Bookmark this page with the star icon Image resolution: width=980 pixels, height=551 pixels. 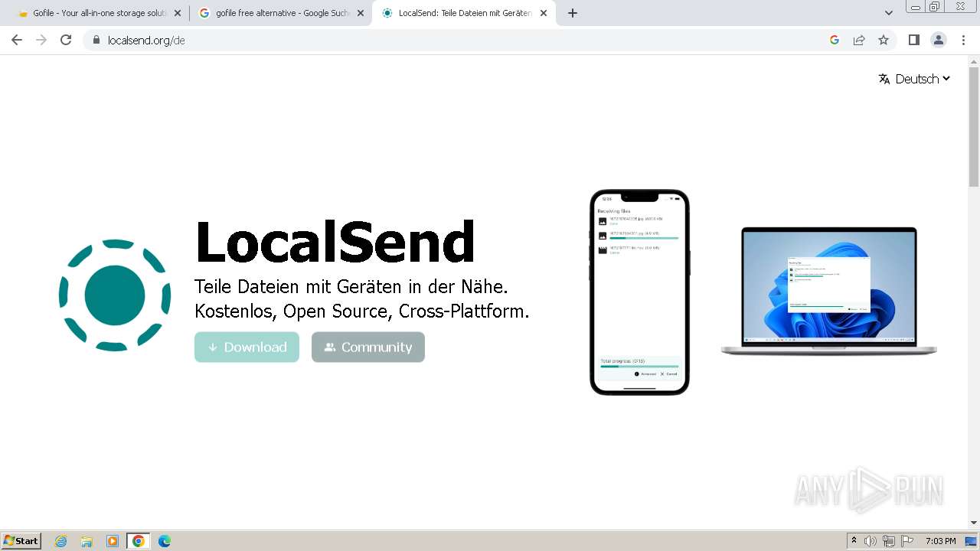click(884, 40)
